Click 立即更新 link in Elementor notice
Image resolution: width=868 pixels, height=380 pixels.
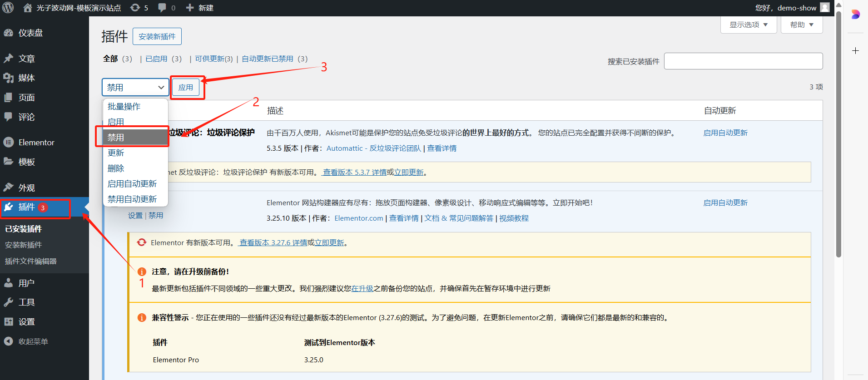(x=330, y=242)
